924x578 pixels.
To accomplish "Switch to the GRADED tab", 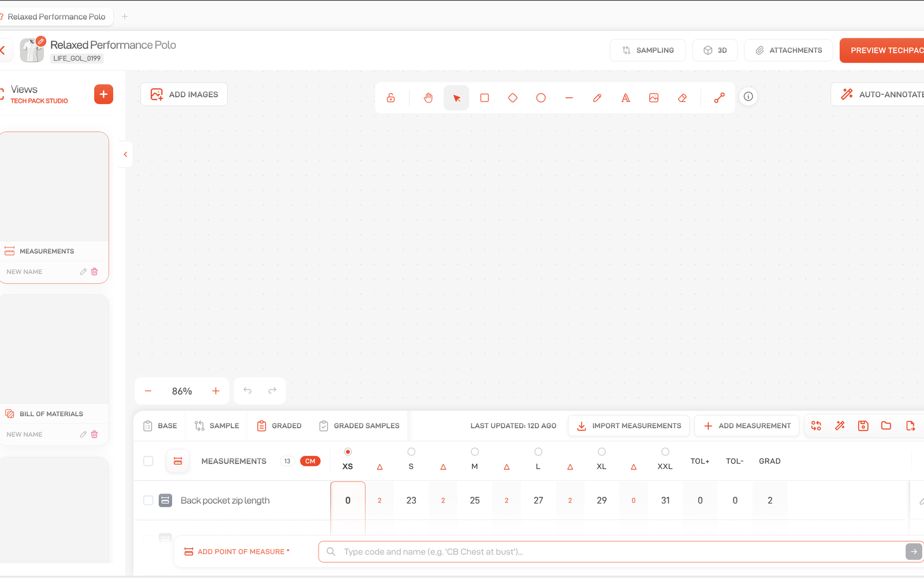I will [279, 425].
